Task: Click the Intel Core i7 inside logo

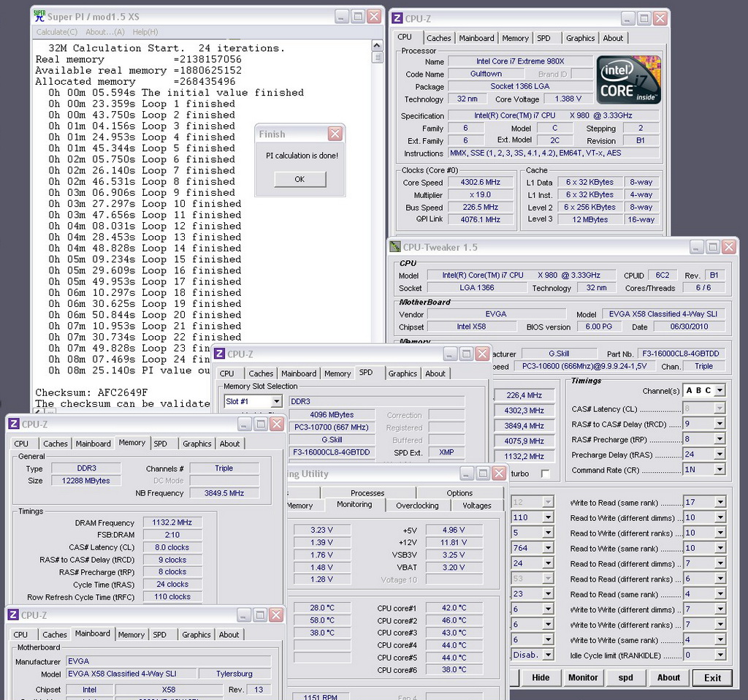Action: click(x=629, y=80)
